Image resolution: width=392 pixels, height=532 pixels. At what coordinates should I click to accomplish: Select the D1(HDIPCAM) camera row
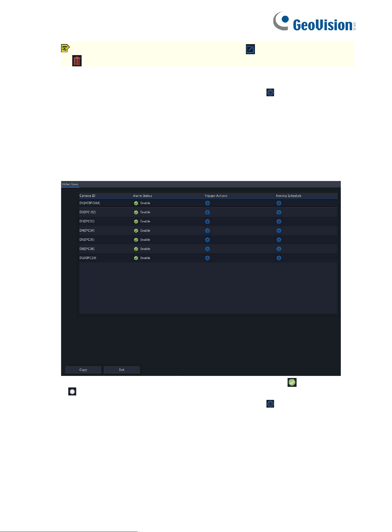click(208, 203)
